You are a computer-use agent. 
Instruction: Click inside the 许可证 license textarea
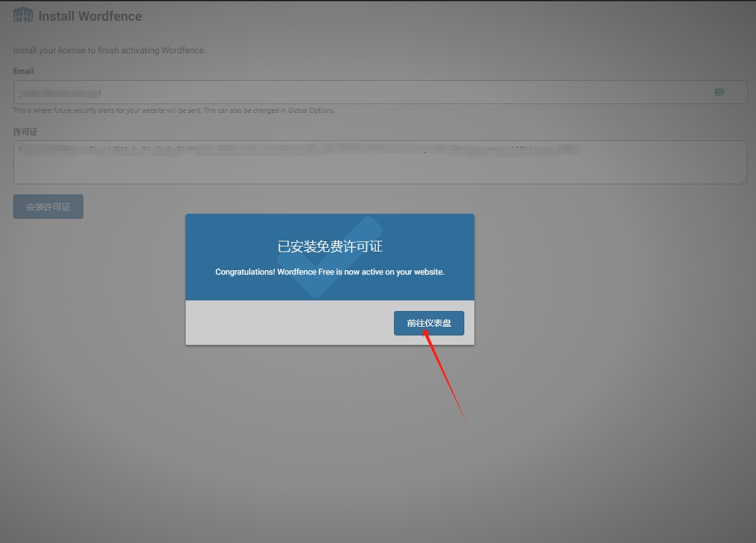click(380, 162)
